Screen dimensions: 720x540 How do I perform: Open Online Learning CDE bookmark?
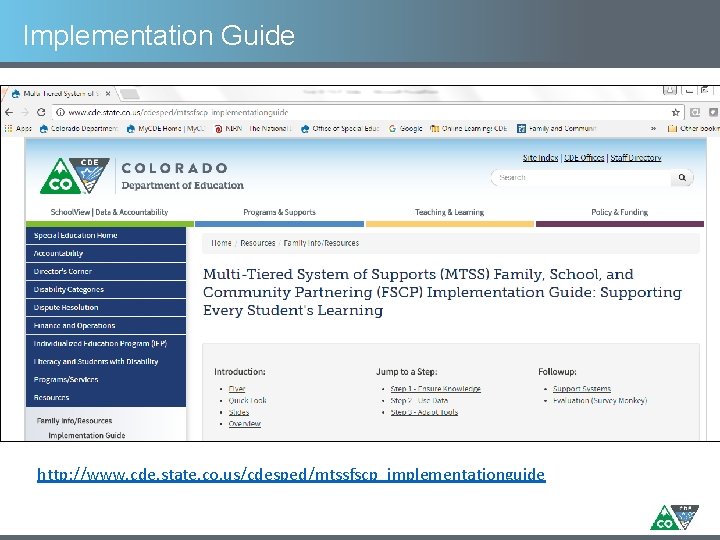[468, 129]
